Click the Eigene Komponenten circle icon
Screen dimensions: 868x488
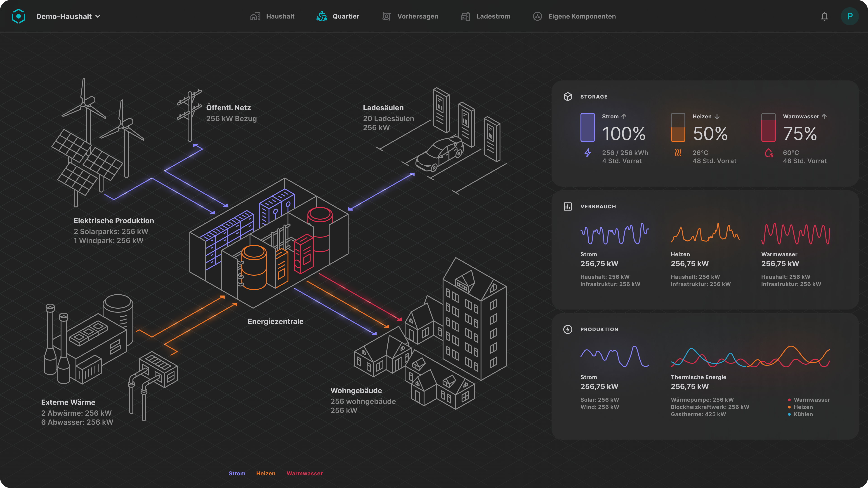tap(538, 16)
